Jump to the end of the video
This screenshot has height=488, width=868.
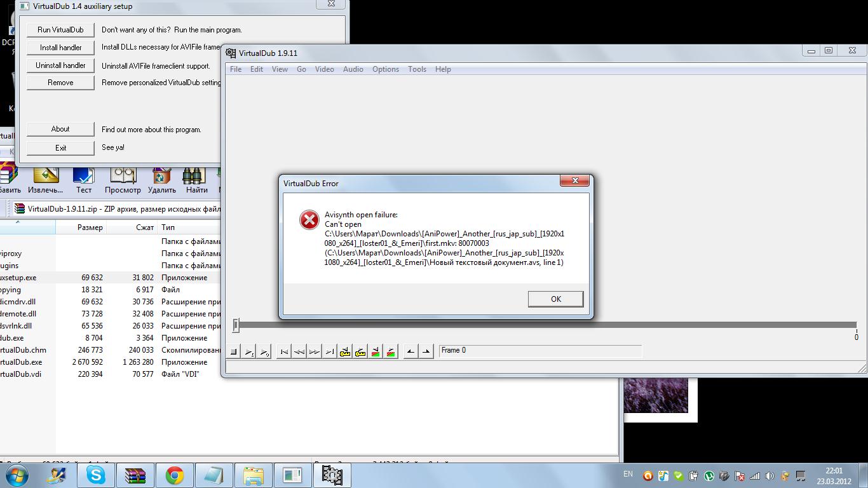[330, 351]
